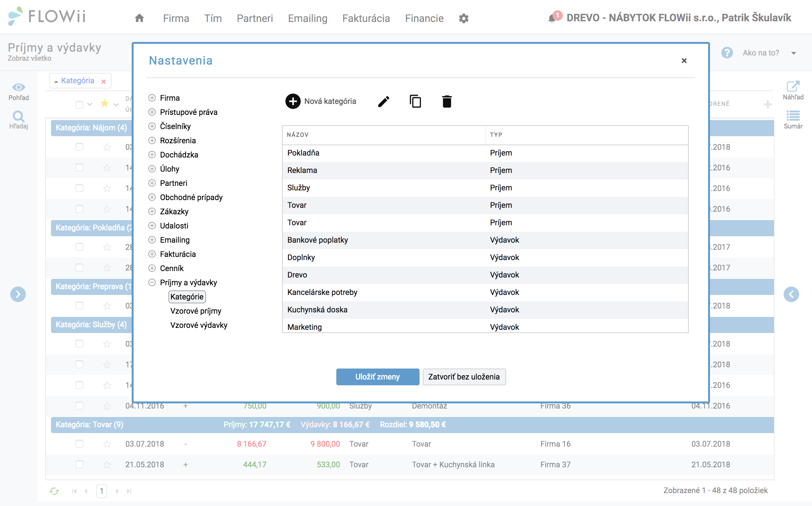Open the Partneri menu in the top navigation
The height and width of the screenshot is (506, 812).
255,18
